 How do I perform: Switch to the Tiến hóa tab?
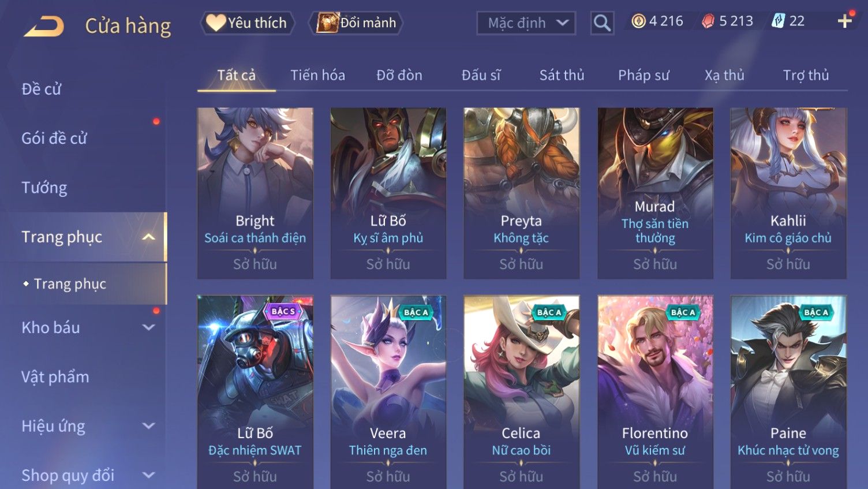pyautogui.click(x=317, y=75)
